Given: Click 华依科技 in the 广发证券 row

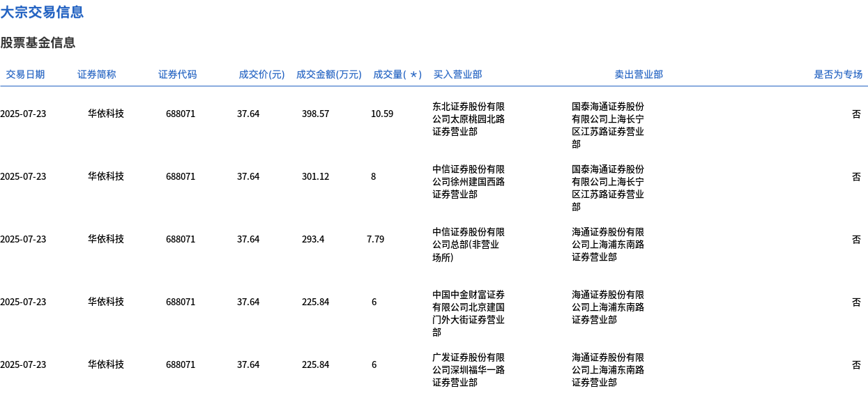Looking at the screenshot, I should (106, 364).
